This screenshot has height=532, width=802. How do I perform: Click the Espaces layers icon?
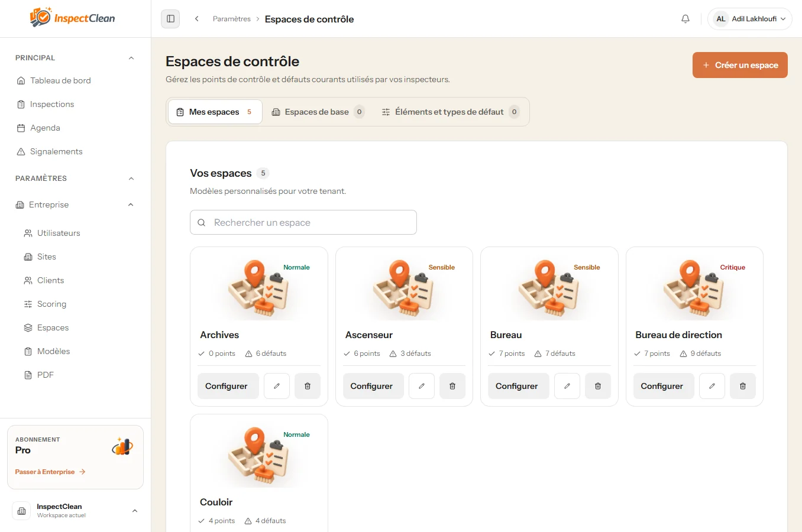[28, 327]
